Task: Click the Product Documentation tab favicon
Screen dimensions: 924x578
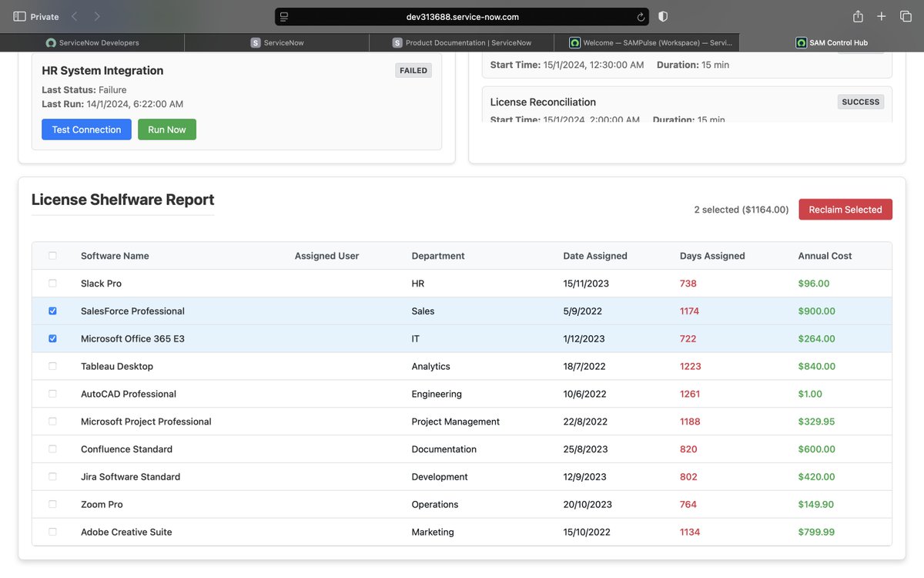Action: 397,43
